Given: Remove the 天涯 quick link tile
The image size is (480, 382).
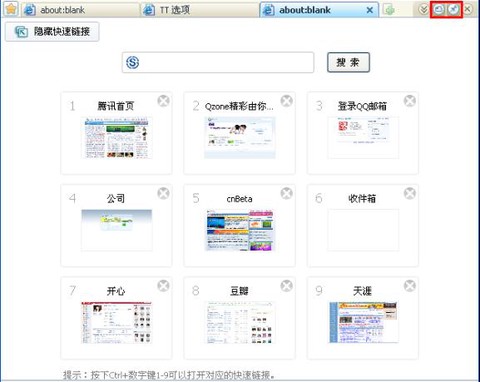Looking at the screenshot, I should pyautogui.click(x=410, y=286).
